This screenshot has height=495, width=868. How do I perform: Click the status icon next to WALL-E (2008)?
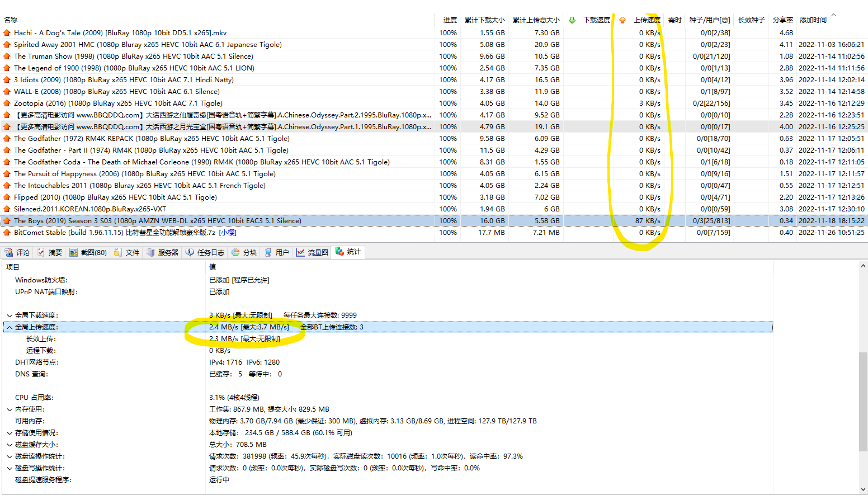tap(7, 92)
